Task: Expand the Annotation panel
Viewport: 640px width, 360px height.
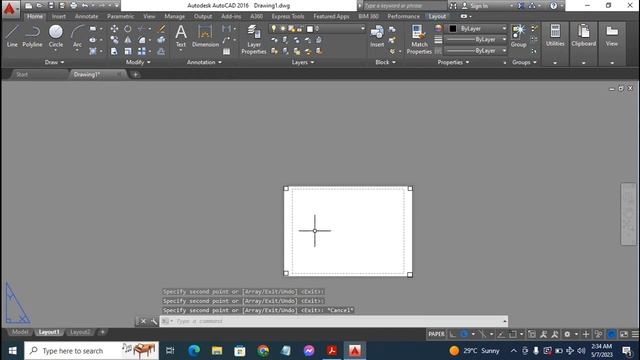Action: click(204, 62)
